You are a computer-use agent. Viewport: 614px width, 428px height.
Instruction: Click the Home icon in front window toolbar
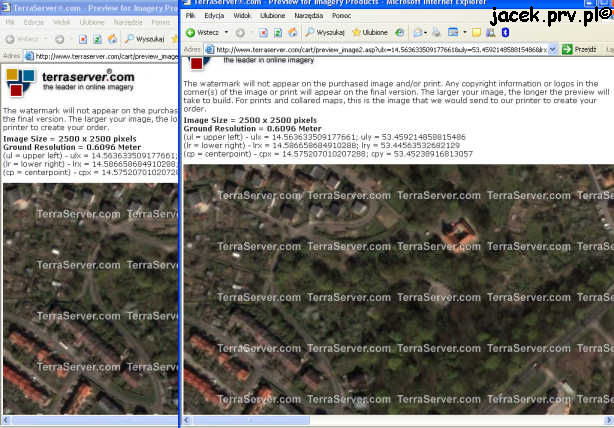(293, 33)
